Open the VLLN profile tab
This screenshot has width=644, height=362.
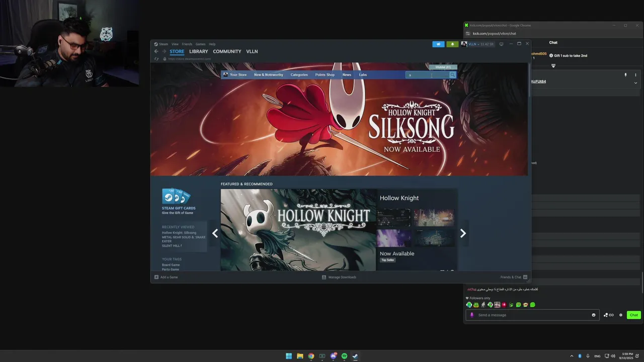252,51
